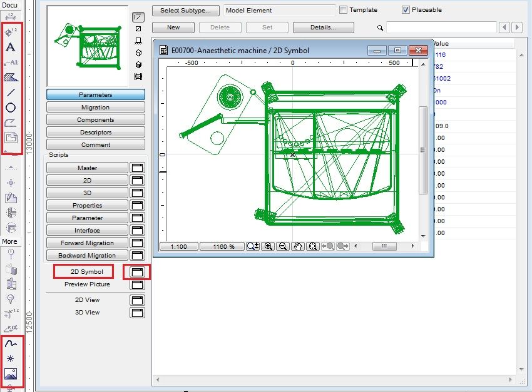Open object Details dialog
Screen dimensions: 532x392
(x=323, y=28)
